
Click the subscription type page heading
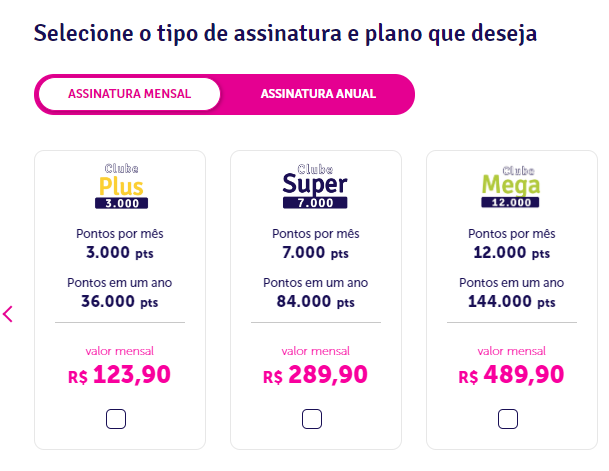tap(285, 33)
